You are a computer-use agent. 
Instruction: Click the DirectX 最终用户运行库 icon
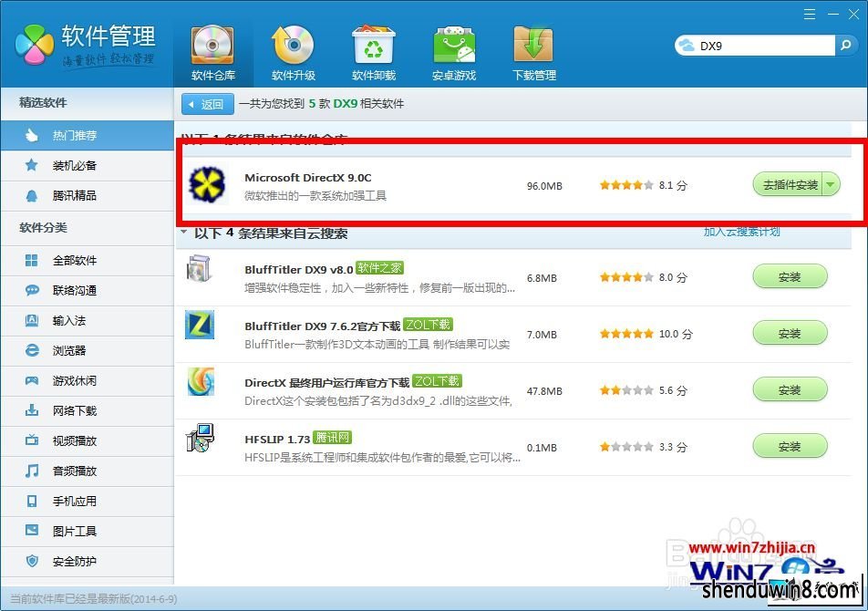tap(201, 381)
